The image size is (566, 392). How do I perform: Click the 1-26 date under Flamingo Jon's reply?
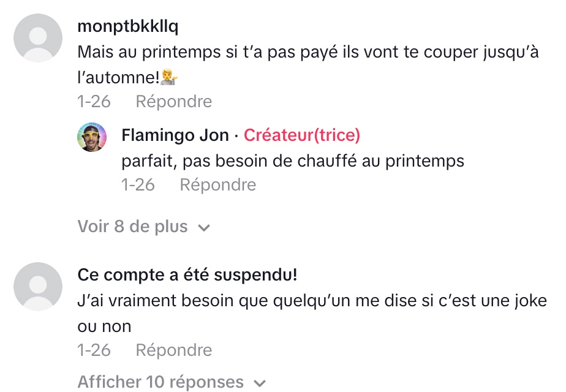(138, 184)
